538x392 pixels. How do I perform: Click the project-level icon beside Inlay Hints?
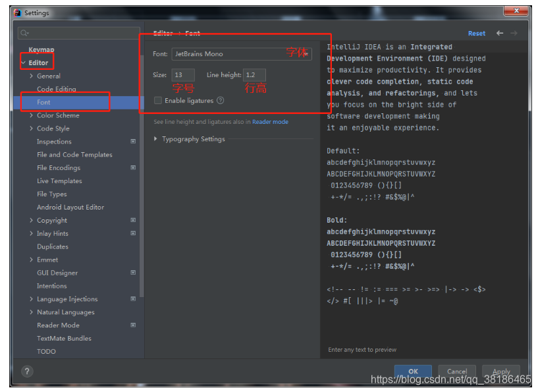pos(133,233)
